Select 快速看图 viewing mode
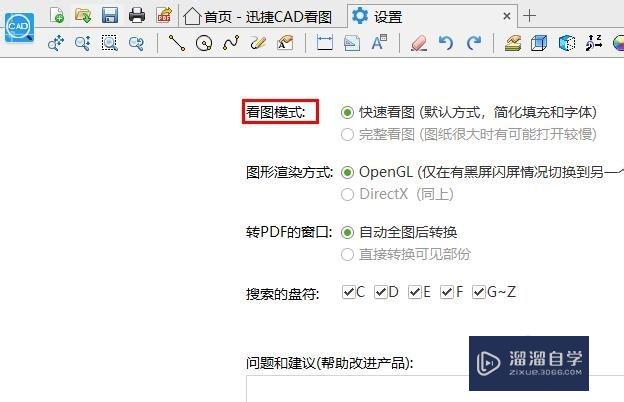Image resolution: width=624 pixels, height=402 pixels. pyautogui.click(x=347, y=113)
